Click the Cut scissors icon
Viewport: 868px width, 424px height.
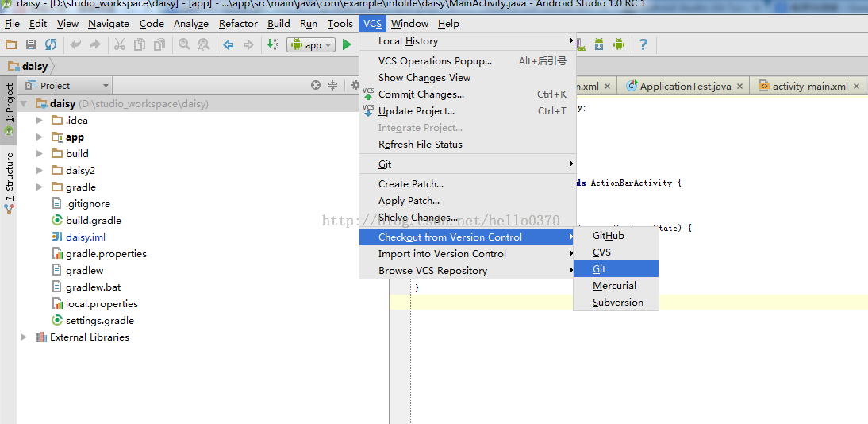tap(120, 45)
